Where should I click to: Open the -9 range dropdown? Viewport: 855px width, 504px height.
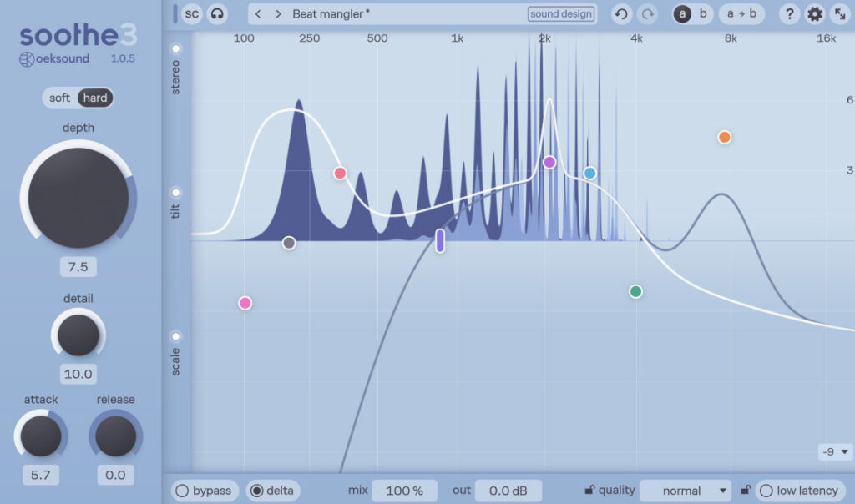pos(835,451)
